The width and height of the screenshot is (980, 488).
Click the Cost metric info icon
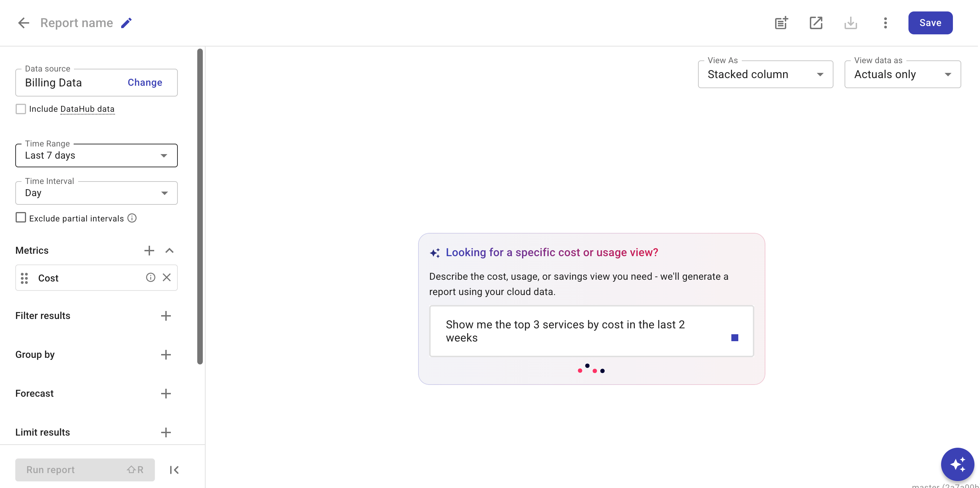point(151,277)
